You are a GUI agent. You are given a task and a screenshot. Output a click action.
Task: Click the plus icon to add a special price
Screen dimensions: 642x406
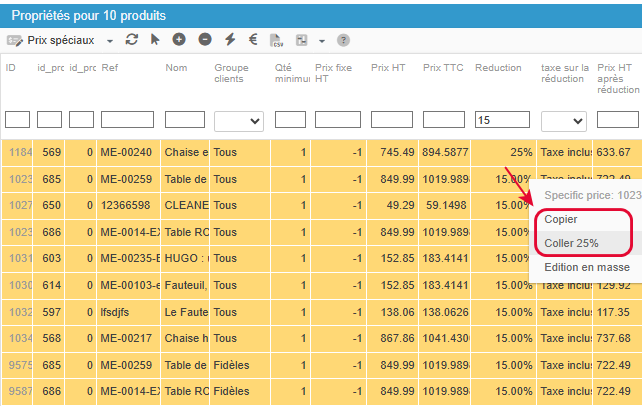click(179, 40)
